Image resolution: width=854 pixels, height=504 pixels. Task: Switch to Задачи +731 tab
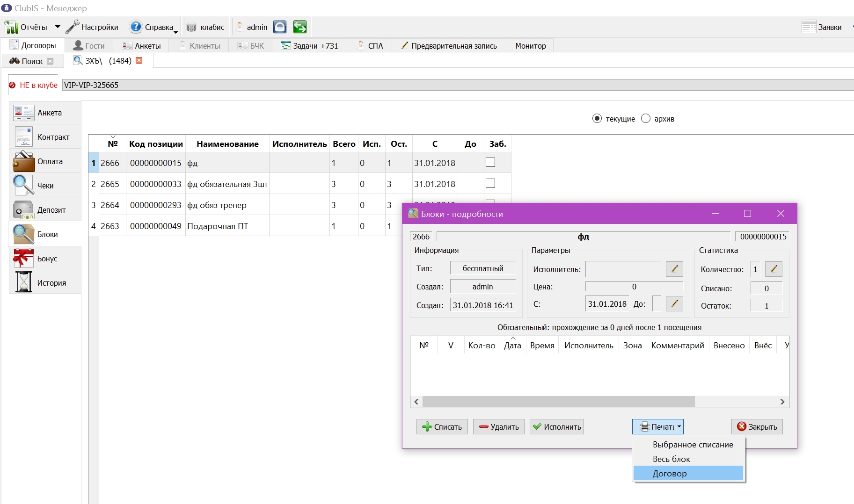tap(309, 46)
